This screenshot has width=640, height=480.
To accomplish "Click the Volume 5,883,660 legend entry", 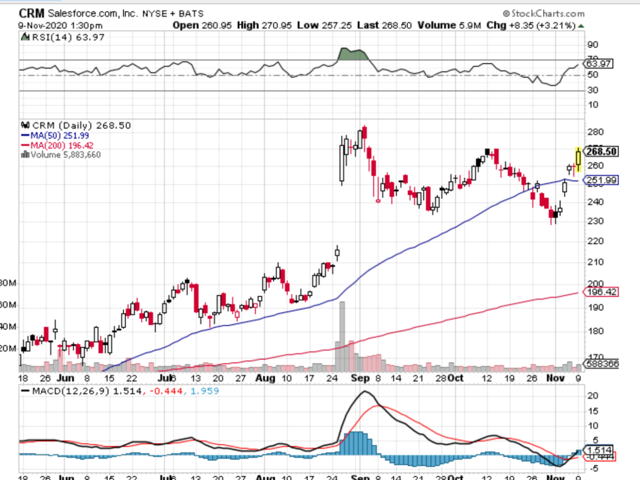I will point(65,155).
